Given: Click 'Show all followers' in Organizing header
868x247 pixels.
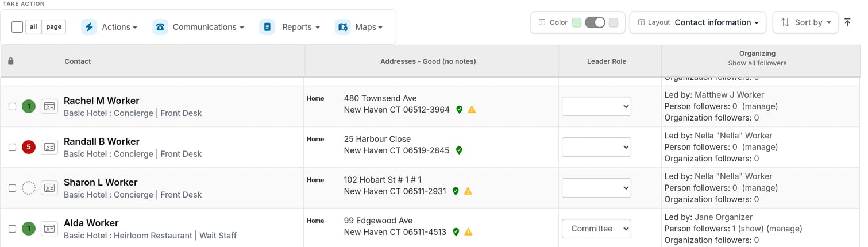Looking at the screenshot, I should (x=757, y=63).
